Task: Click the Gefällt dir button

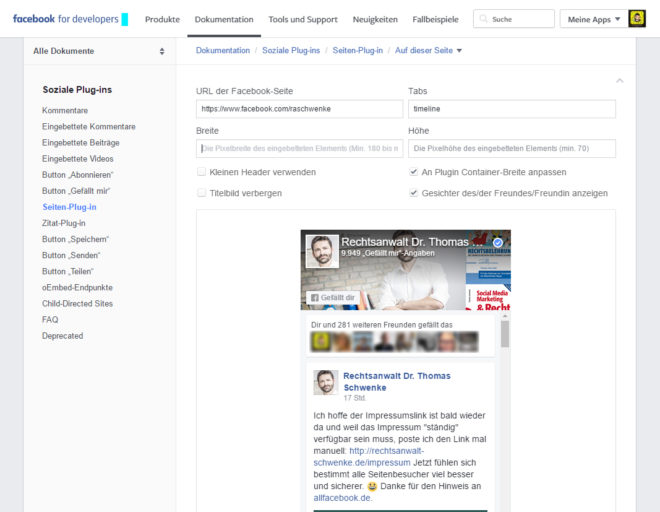Action: (x=333, y=298)
